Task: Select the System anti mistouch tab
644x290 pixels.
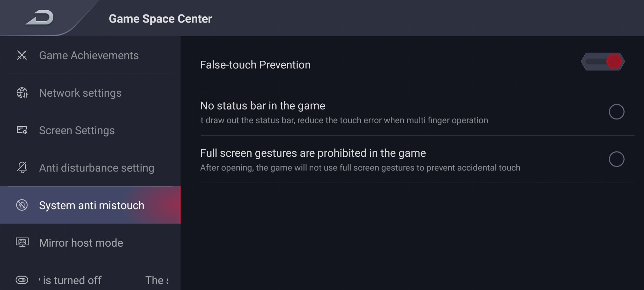Action: (x=90, y=205)
